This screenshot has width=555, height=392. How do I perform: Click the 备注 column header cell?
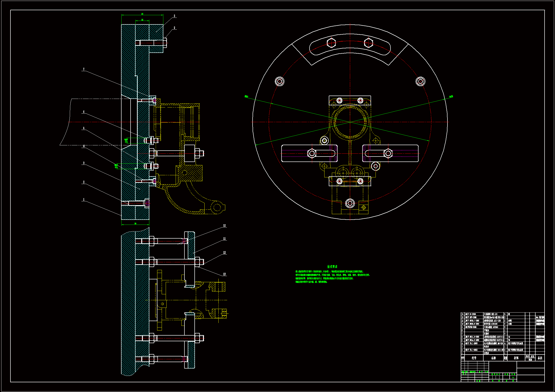tap(540, 358)
